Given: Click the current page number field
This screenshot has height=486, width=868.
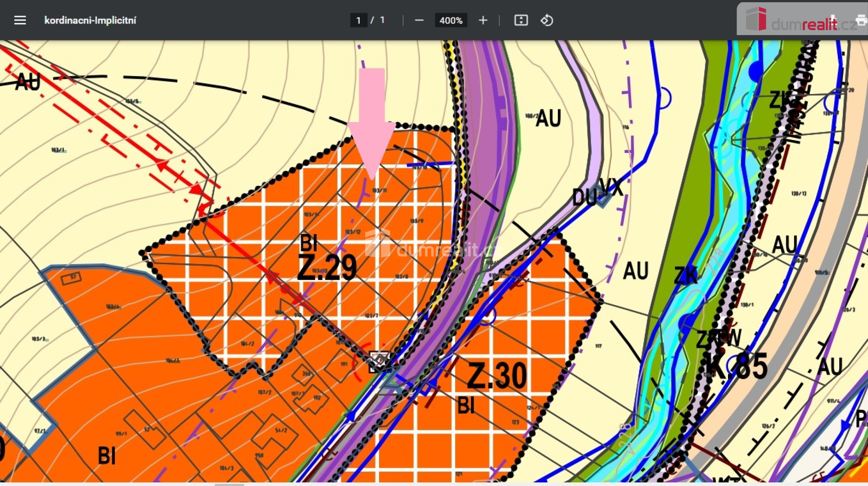Looking at the screenshot, I should (358, 20).
